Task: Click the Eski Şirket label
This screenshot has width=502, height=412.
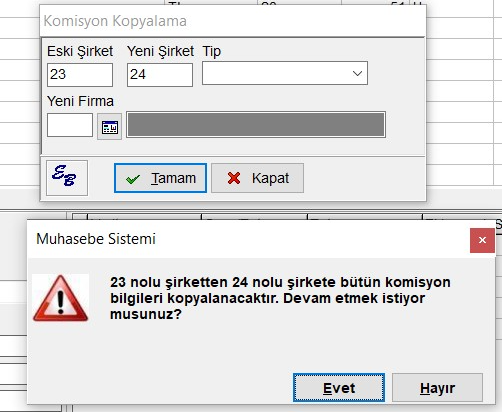Action: pyautogui.click(x=80, y=51)
